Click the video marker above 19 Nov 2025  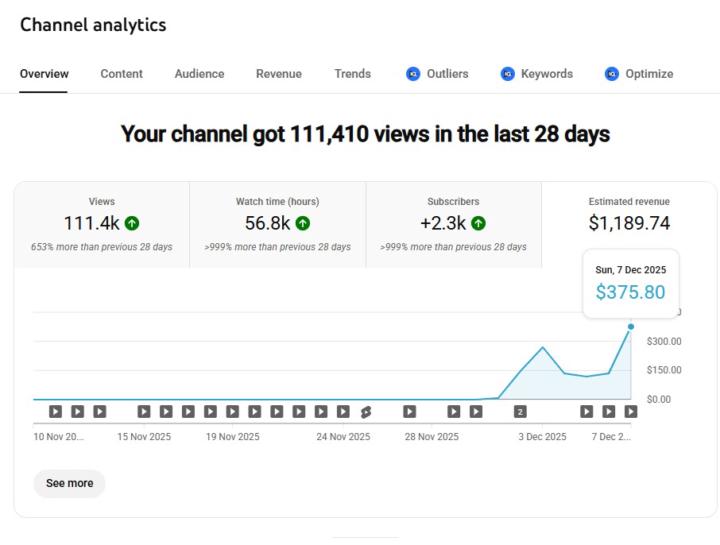click(x=232, y=411)
